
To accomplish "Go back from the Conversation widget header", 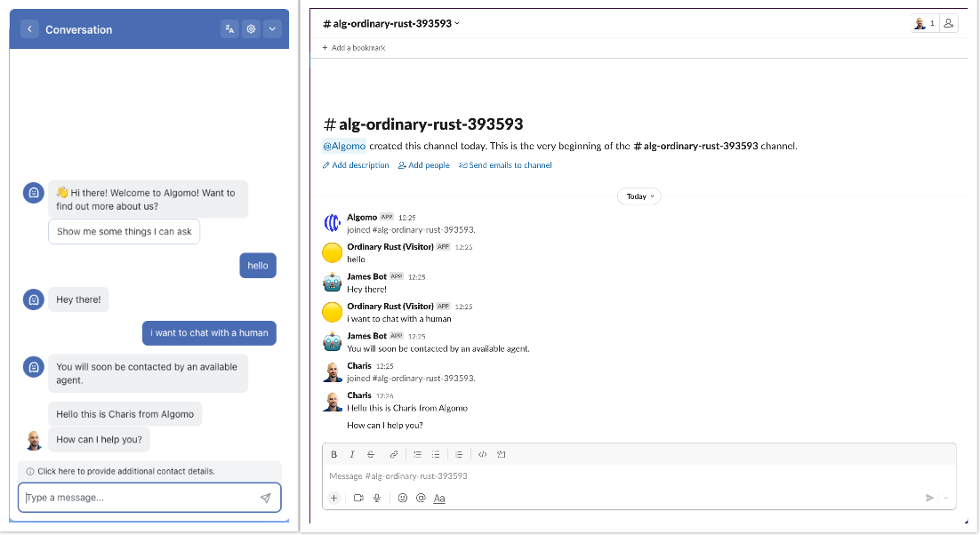I will [29, 28].
